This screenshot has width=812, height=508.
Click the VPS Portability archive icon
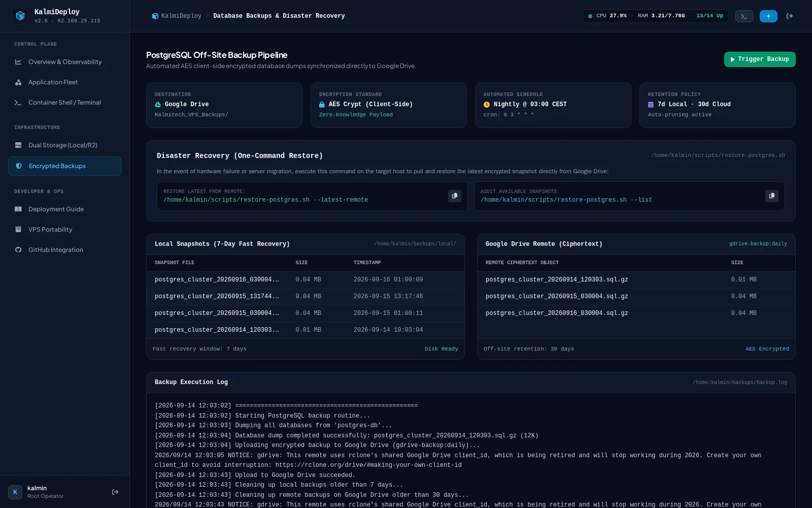coord(18,230)
